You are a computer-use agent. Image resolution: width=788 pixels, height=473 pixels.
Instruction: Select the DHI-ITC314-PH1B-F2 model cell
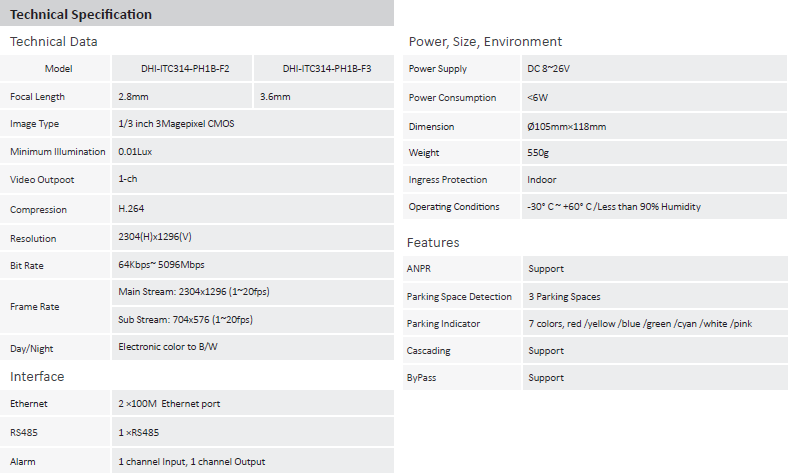(182, 68)
